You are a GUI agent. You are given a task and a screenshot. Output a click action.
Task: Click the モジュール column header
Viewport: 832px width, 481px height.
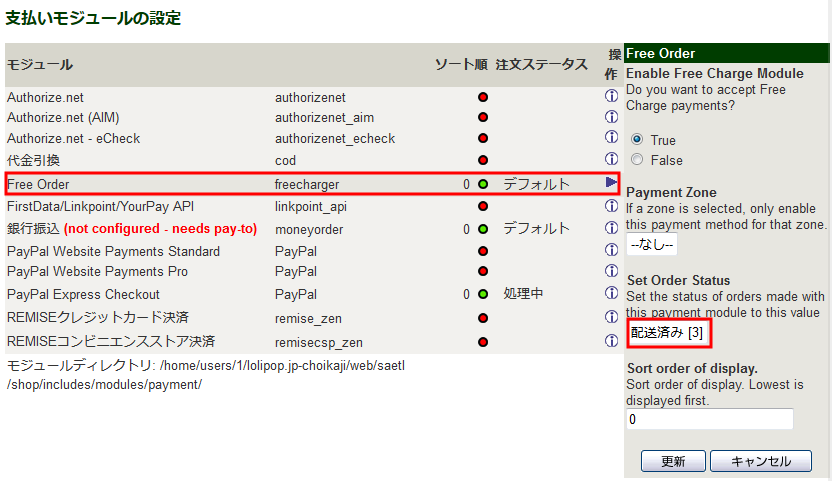[x=40, y=65]
